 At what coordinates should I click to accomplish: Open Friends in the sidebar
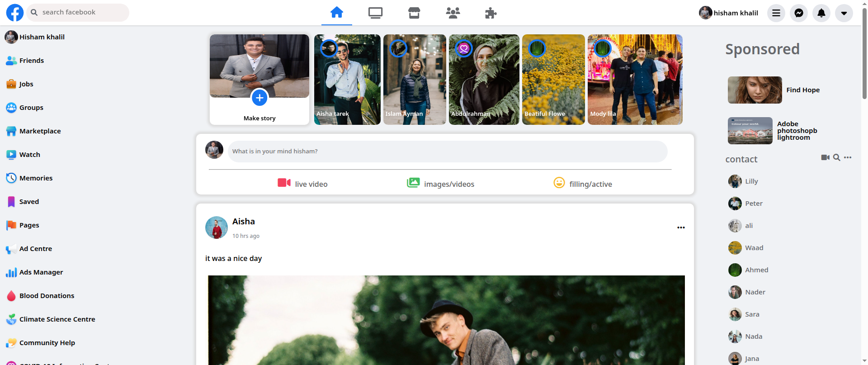[25, 61]
